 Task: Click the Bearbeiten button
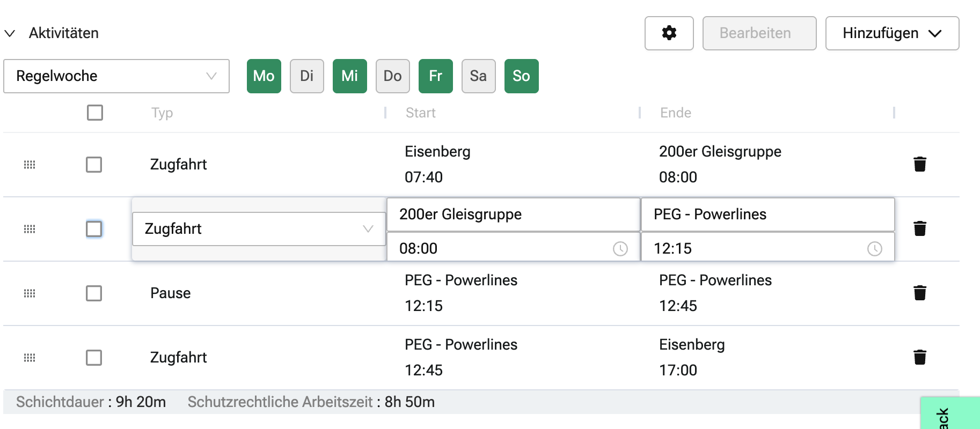(x=759, y=33)
